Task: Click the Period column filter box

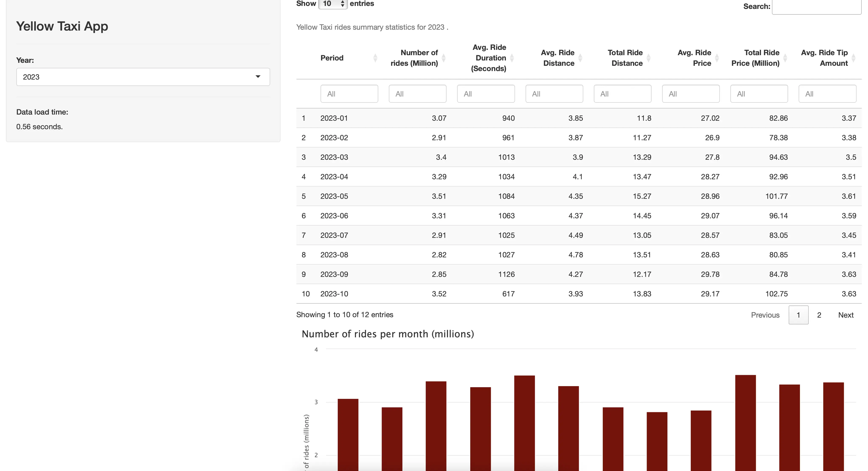Action: (349, 94)
